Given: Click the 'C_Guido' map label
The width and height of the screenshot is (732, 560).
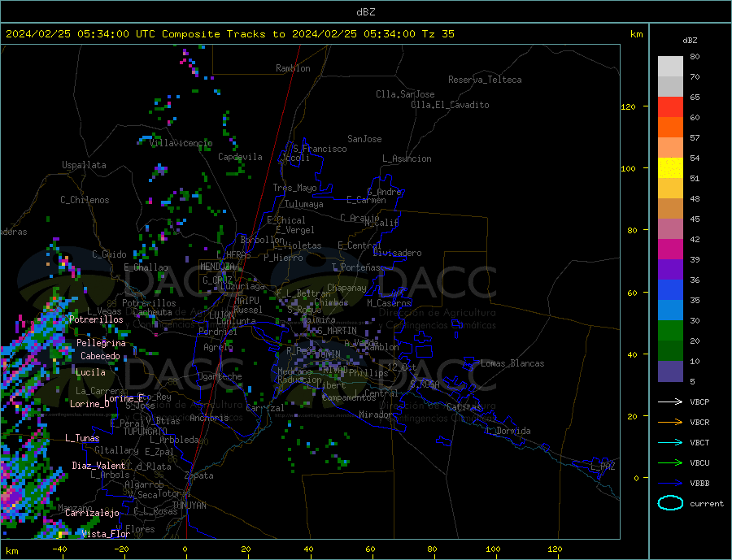Looking at the screenshot, I should tap(109, 254).
